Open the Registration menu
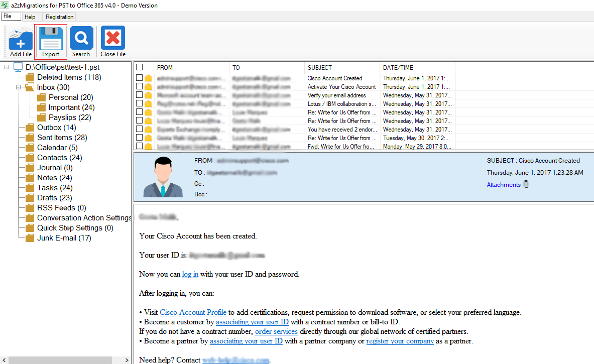The width and height of the screenshot is (594, 364). coord(59,17)
